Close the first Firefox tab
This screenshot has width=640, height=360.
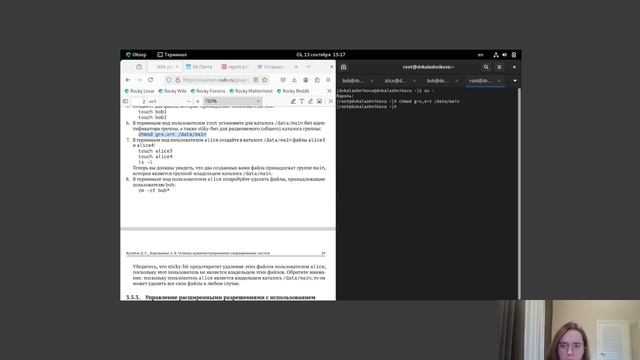[177, 67]
